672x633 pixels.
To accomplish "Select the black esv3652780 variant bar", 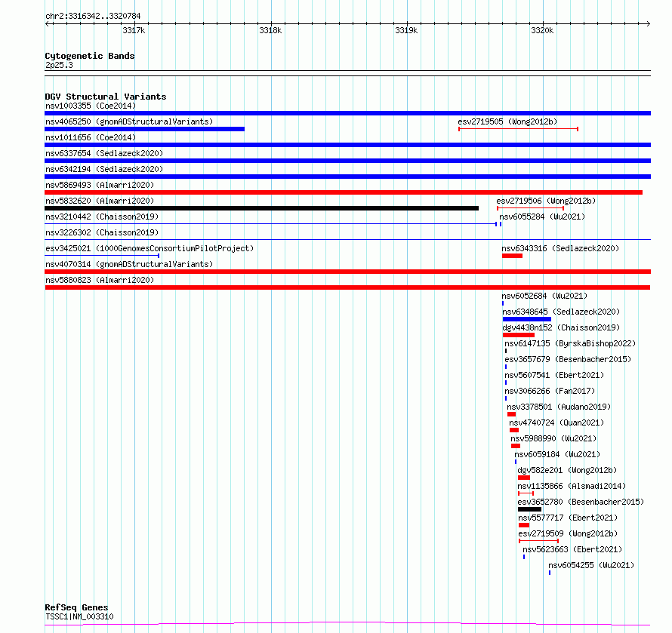I will 529,509.
